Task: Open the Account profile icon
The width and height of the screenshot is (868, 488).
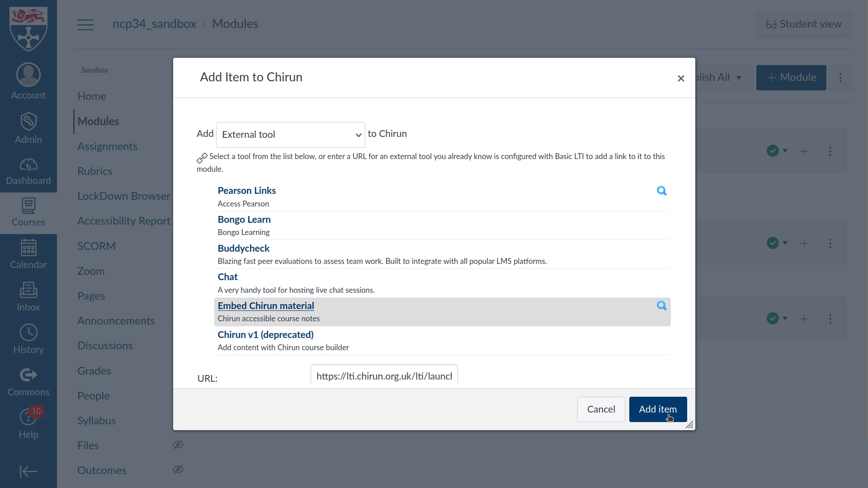Action: coord(28,81)
